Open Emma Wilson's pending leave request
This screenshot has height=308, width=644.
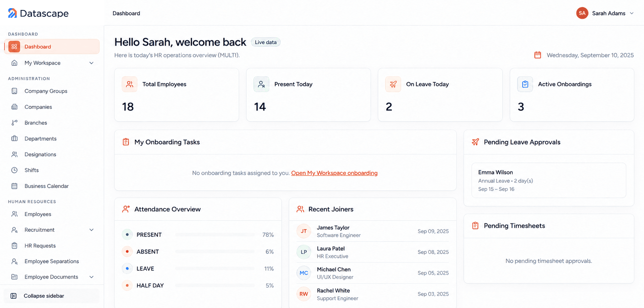pos(549,180)
